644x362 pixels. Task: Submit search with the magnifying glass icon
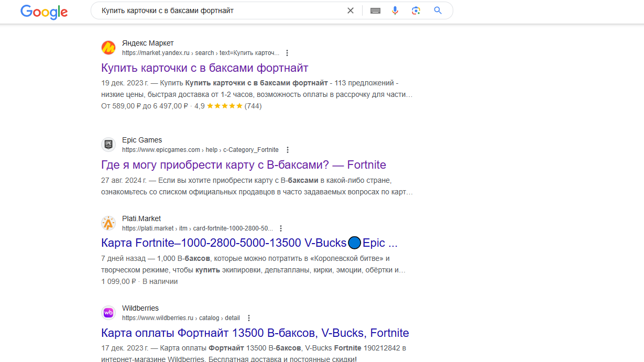pos(438,10)
